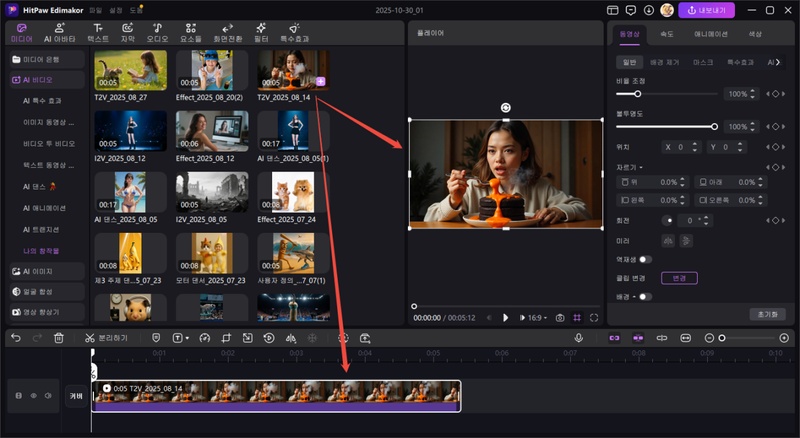Enter fullscreen preview mode
This screenshot has width=800, height=438.
(x=594, y=317)
